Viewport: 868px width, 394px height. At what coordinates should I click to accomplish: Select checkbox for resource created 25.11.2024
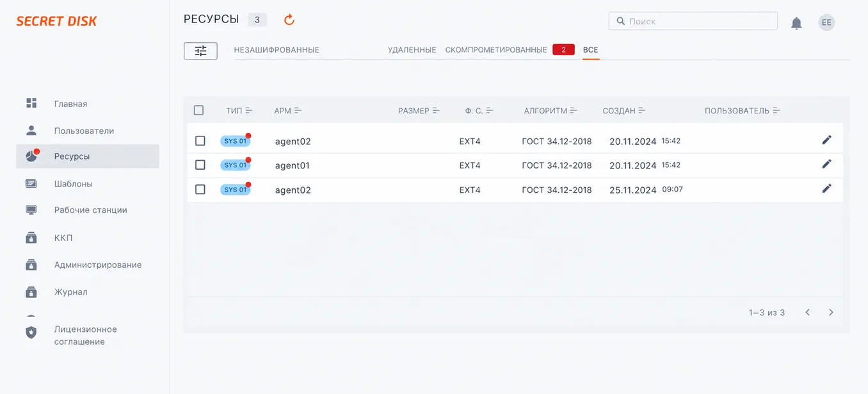pos(200,190)
